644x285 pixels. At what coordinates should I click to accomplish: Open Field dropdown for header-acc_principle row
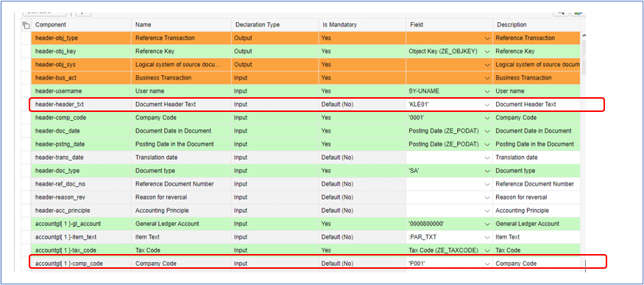(x=487, y=211)
